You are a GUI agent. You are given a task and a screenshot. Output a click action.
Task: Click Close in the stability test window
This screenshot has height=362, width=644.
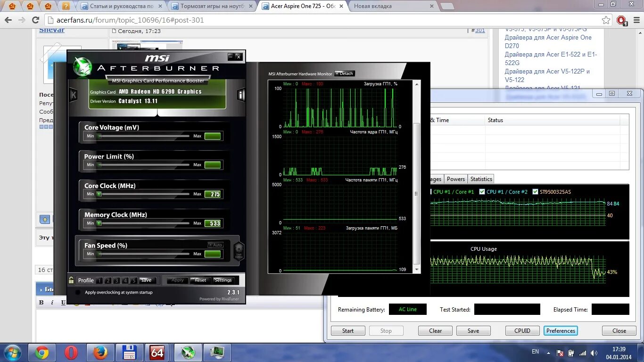coord(619,331)
